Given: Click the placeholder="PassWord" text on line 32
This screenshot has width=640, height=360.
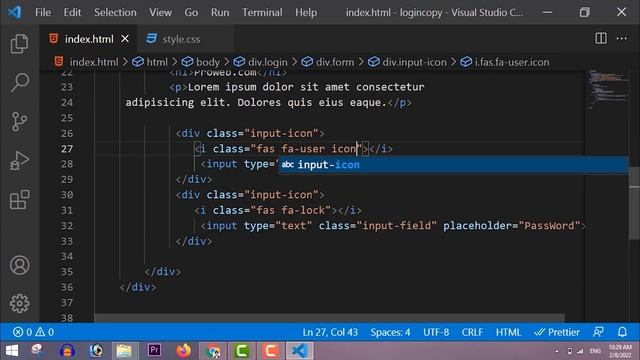Looking at the screenshot, I should click(x=511, y=226).
